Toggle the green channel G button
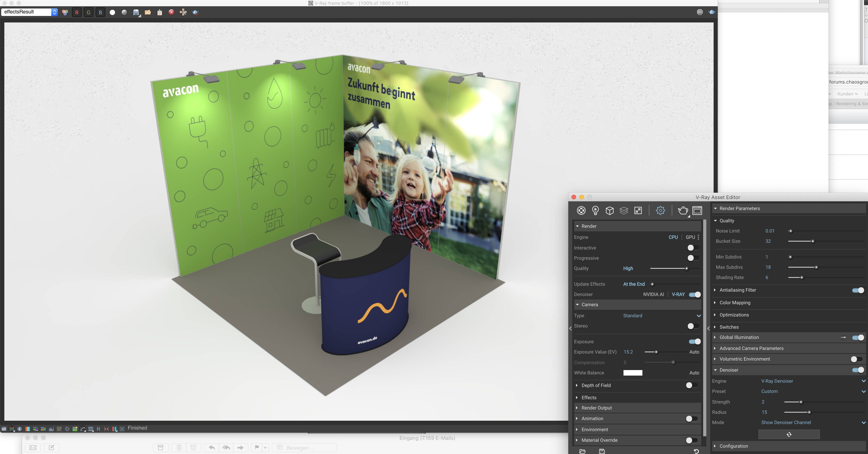The width and height of the screenshot is (868, 454). (89, 12)
